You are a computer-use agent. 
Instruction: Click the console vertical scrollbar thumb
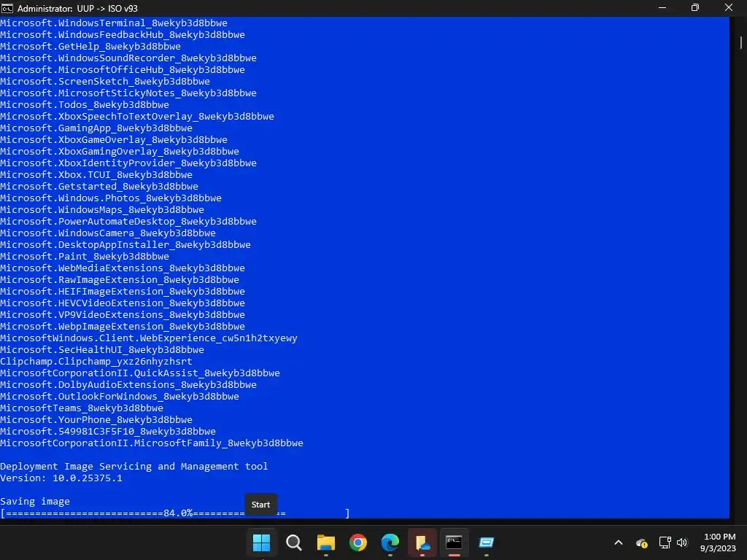click(741, 42)
